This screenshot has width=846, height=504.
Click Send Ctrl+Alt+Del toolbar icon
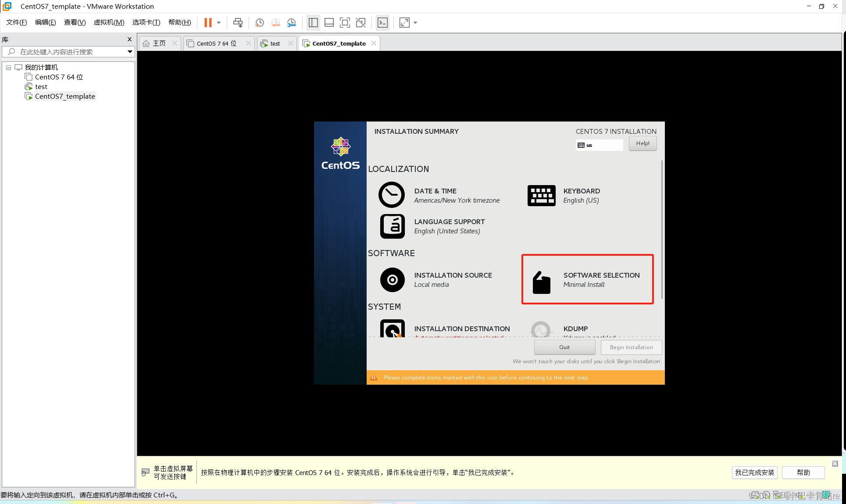pos(238,23)
